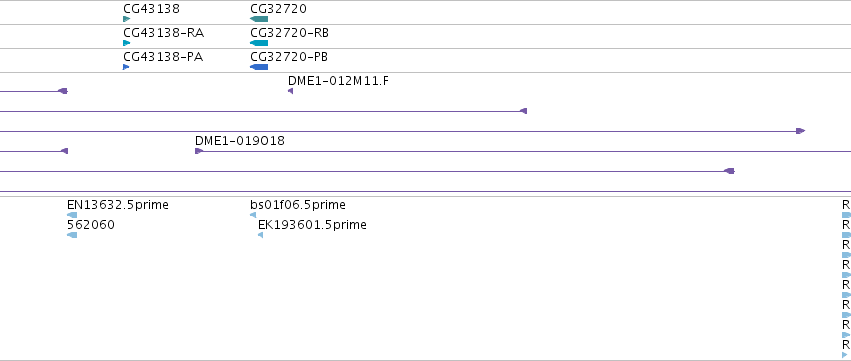The height and width of the screenshot is (361, 851).
Task: Click the EK193601.5prime EST arrow
Action: point(261,235)
